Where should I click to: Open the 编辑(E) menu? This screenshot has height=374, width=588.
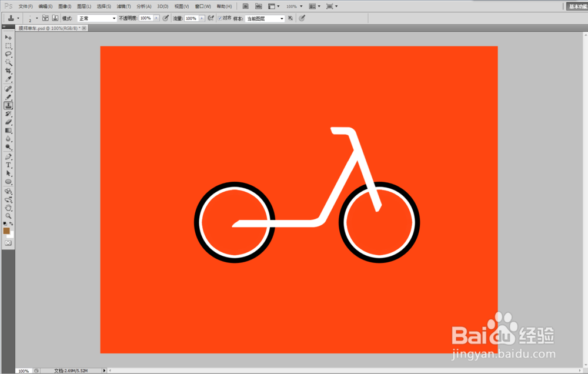(45, 6)
